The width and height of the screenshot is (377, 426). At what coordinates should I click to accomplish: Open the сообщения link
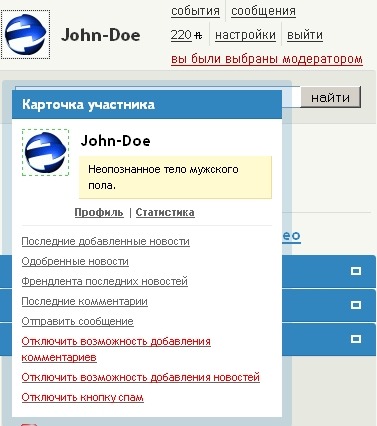point(263,11)
